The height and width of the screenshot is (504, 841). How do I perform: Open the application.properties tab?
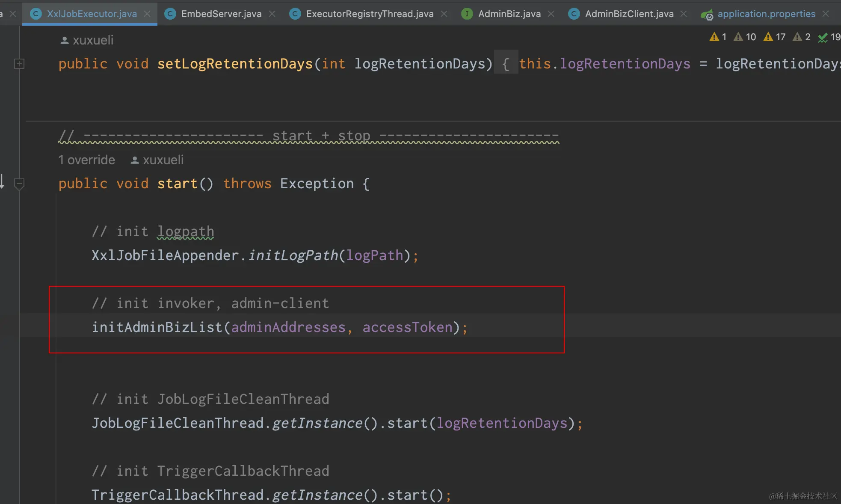pos(766,14)
